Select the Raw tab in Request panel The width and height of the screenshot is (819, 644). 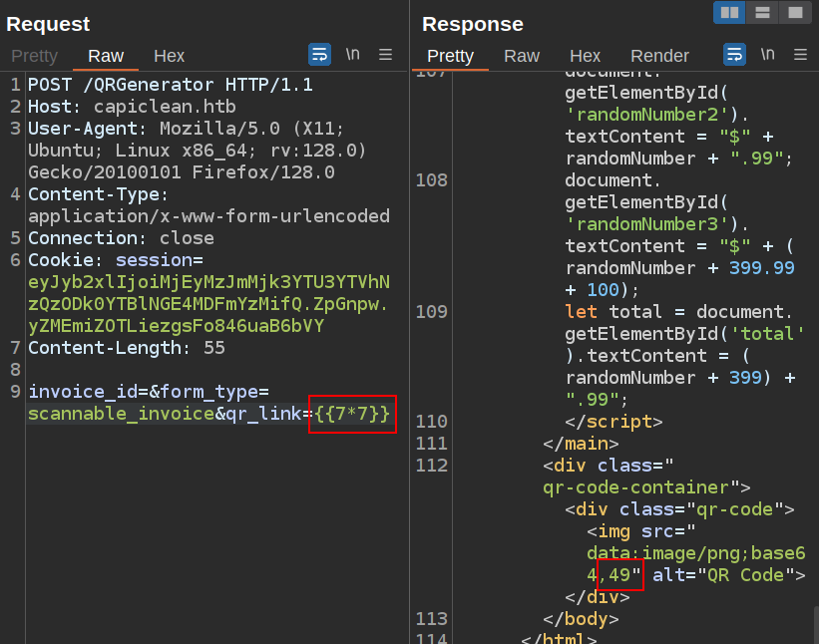106,56
